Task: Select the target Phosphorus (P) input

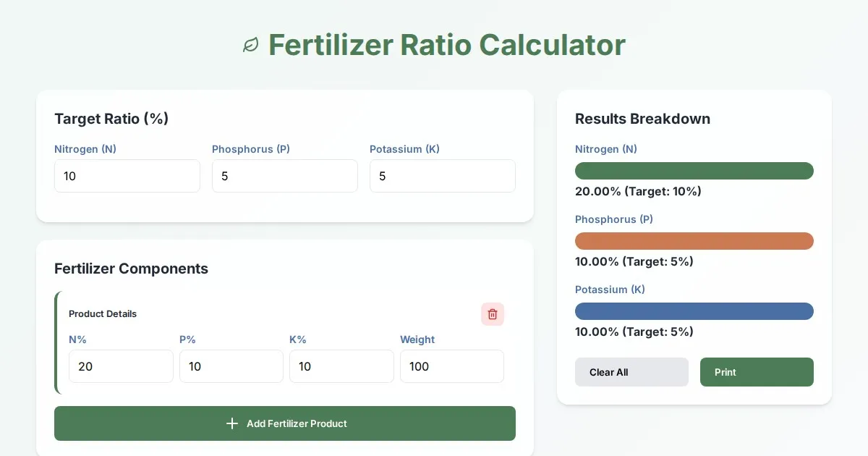Action: 285,176
